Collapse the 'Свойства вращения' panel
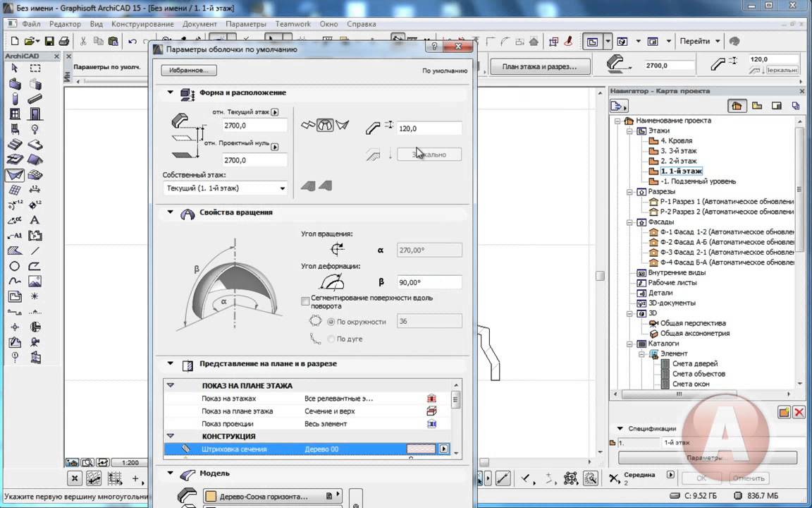The width and height of the screenshot is (812, 508). click(171, 212)
